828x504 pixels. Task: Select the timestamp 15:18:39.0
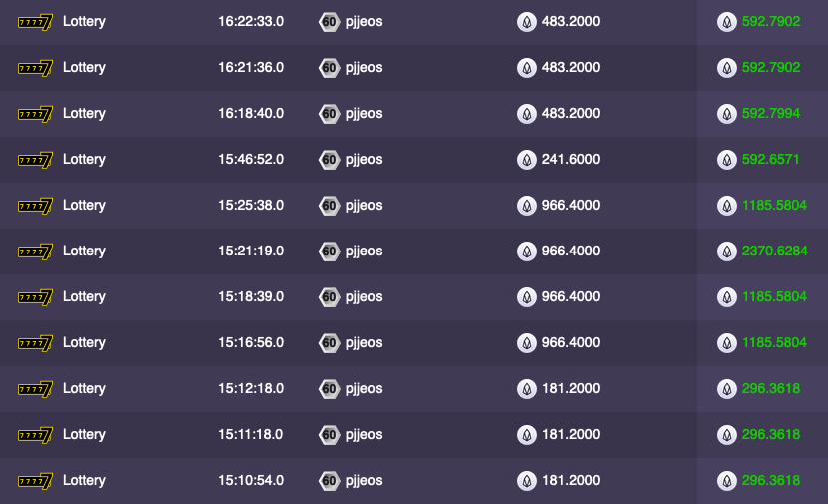(251, 297)
